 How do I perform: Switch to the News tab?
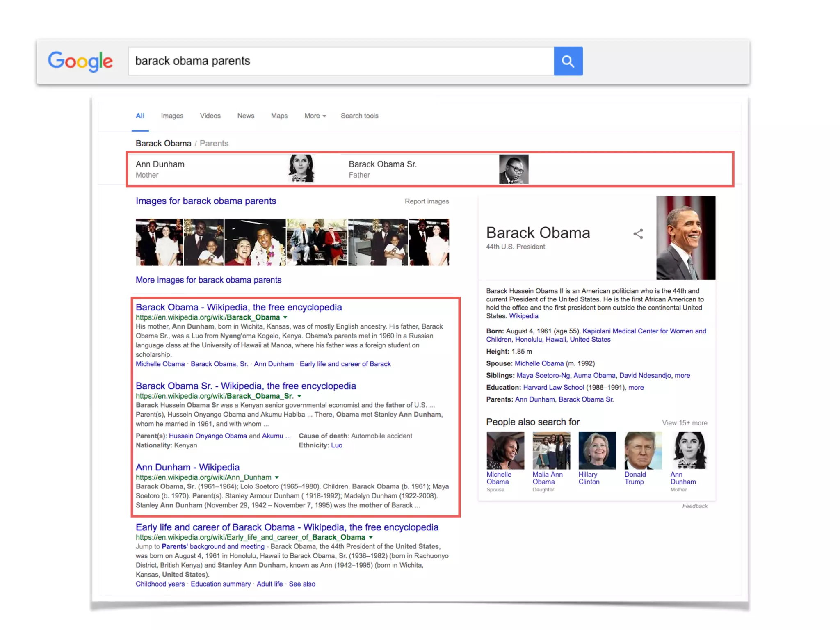(246, 116)
